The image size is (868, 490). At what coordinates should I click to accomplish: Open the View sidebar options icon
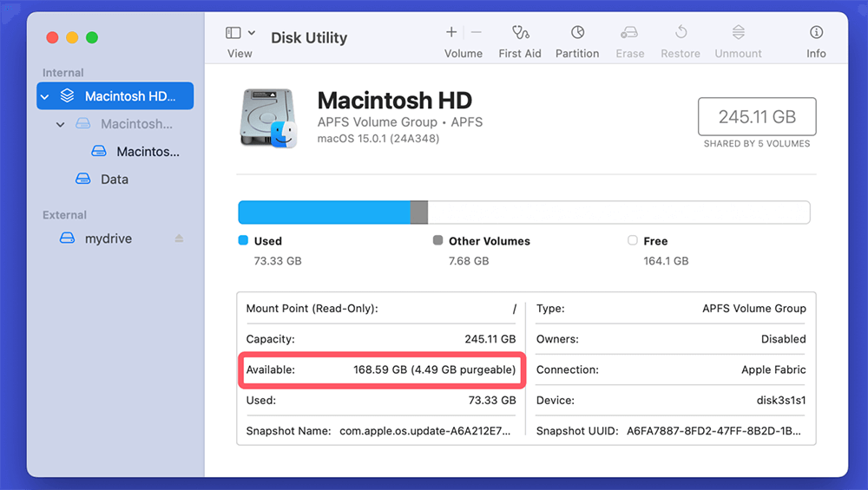point(233,33)
